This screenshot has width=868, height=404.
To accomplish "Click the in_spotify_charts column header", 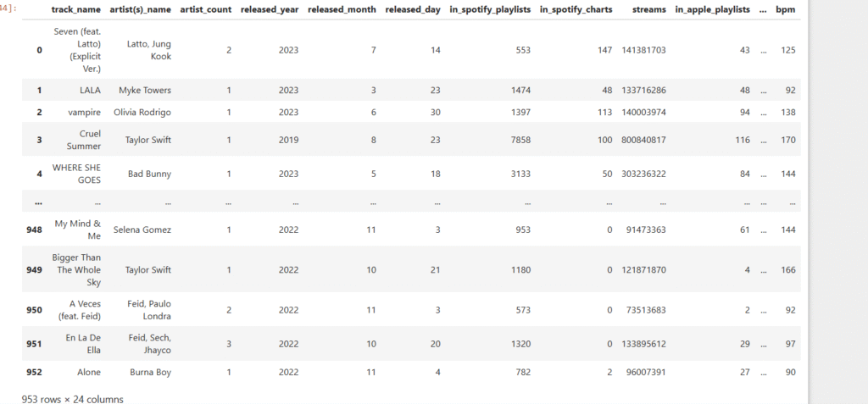I will coord(576,8).
